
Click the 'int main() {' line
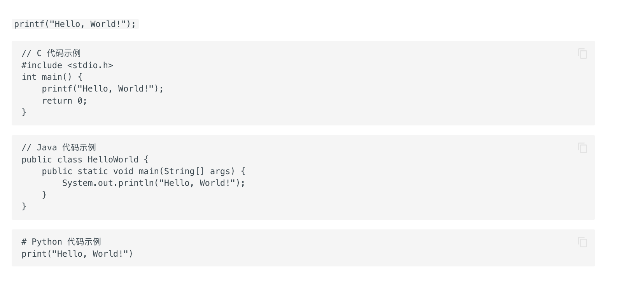[x=52, y=77]
